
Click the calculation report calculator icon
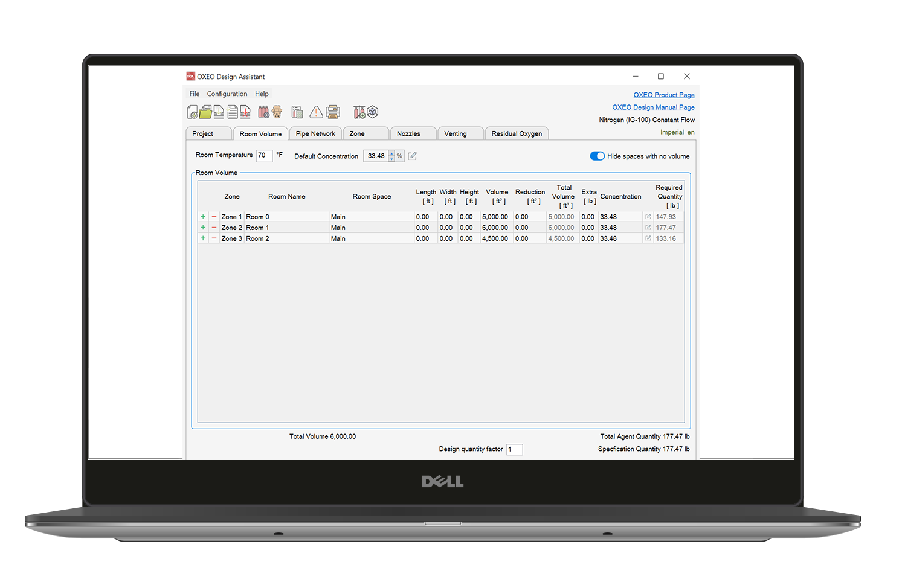click(297, 112)
